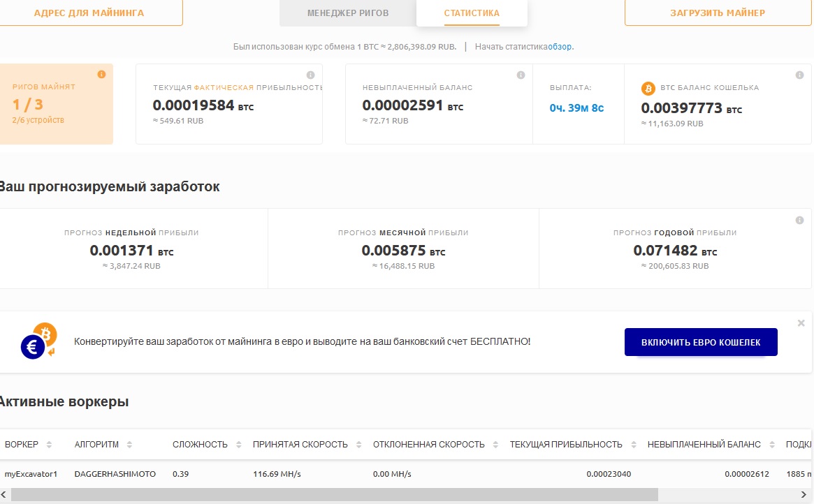Click unpaid balance 0.00002591 BTC
The image size is (814, 504).
pyautogui.click(x=413, y=105)
